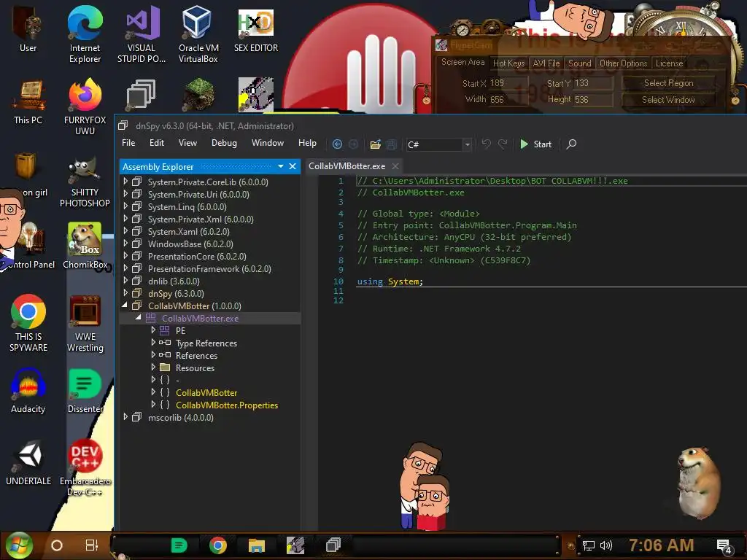The width and height of the screenshot is (747, 560).
Task: Switch to the AVI File tab in FlyperCam
Action: pos(546,63)
